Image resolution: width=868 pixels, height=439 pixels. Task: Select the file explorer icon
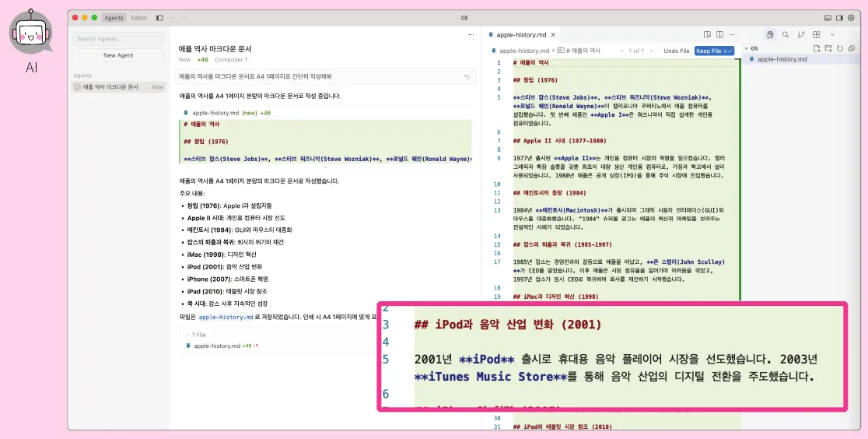pos(770,35)
